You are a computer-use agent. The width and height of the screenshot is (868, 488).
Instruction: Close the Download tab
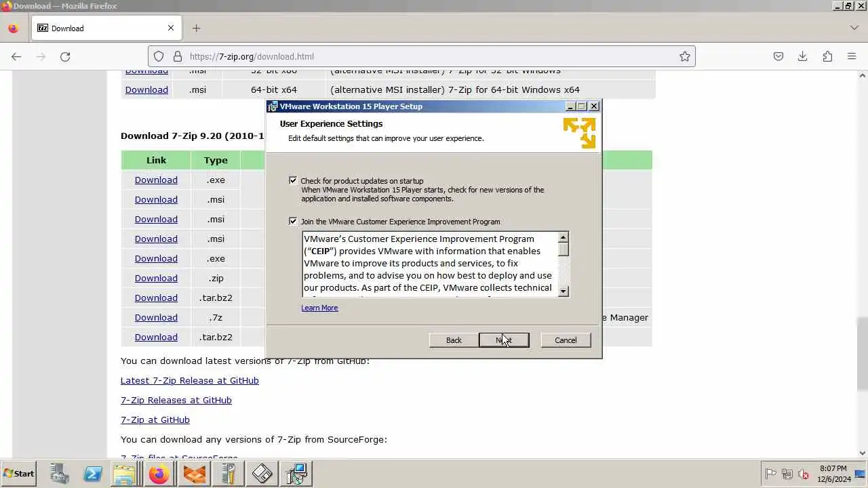pos(171,28)
